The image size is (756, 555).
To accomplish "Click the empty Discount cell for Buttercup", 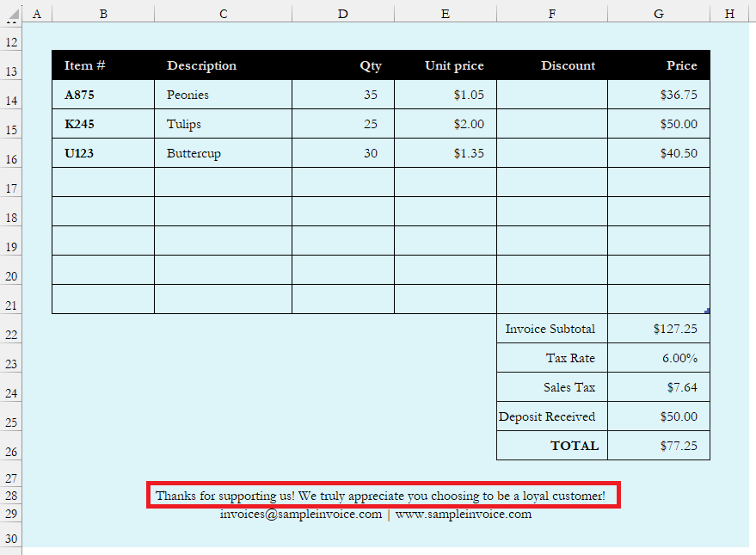I will pyautogui.click(x=552, y=153).
